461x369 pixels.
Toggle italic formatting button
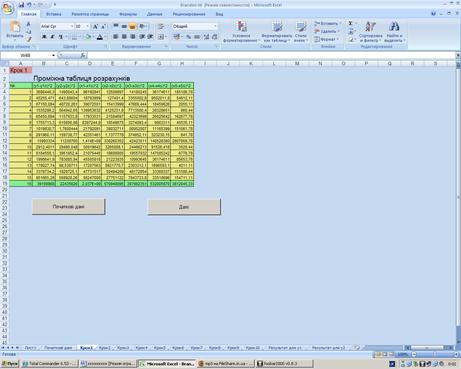point(52,37)
